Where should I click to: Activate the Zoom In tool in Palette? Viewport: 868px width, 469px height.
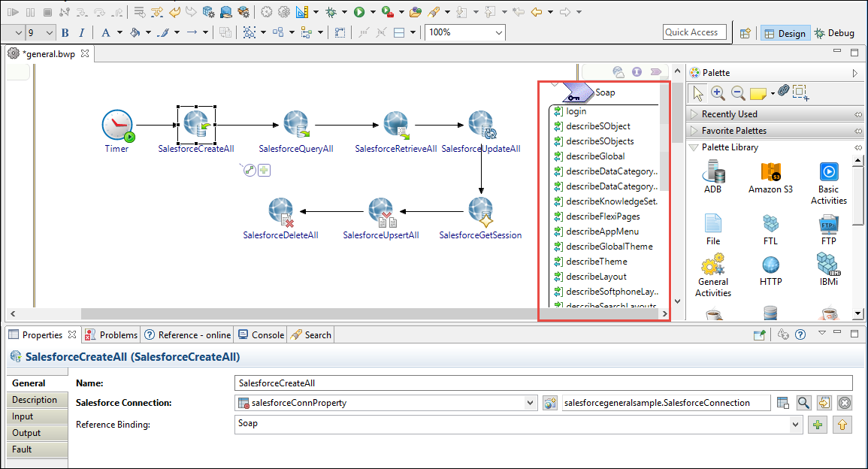pyautogui.click(x=718, y=93)
